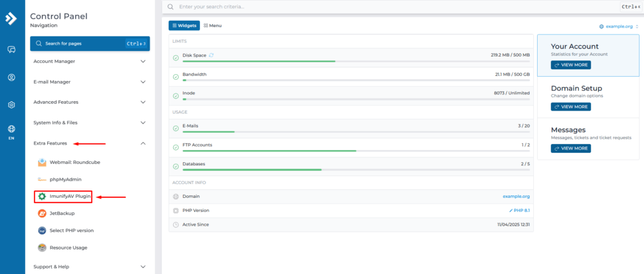This screenshot has height=274, width=644.
Task: Launch phpMyAdmin from Extra Features
Action: pyautogui.click(x=67, y=179)
